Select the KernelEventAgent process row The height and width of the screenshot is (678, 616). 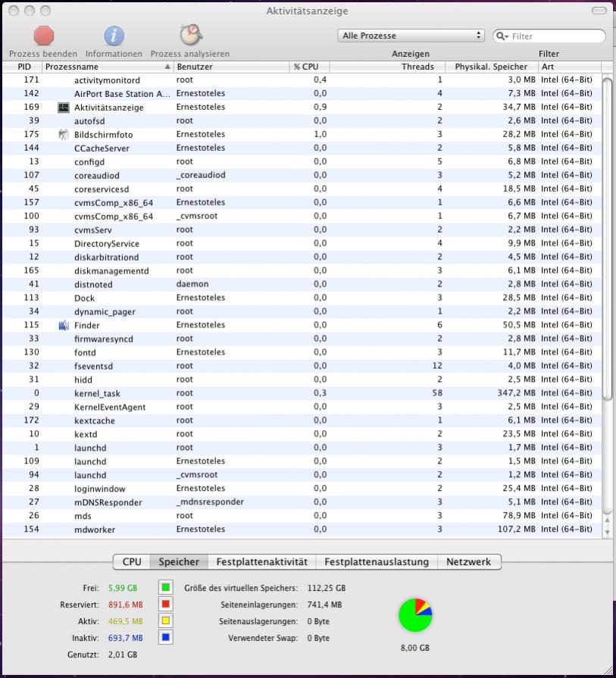(x=302, y=407)
